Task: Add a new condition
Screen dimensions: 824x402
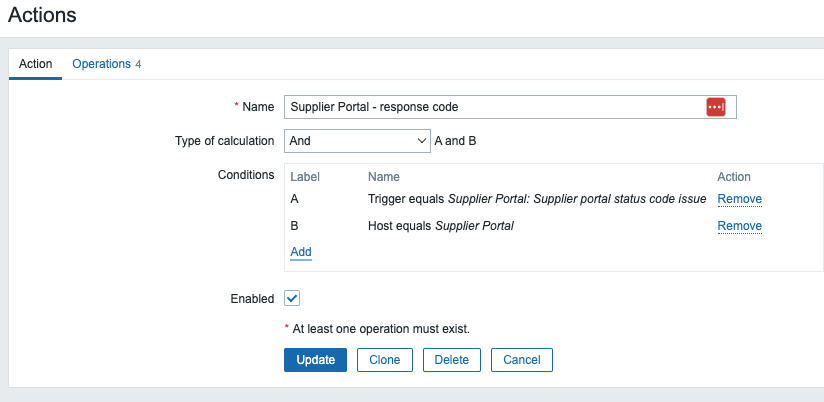Action: pyautogui.click(x=301, y=252)
